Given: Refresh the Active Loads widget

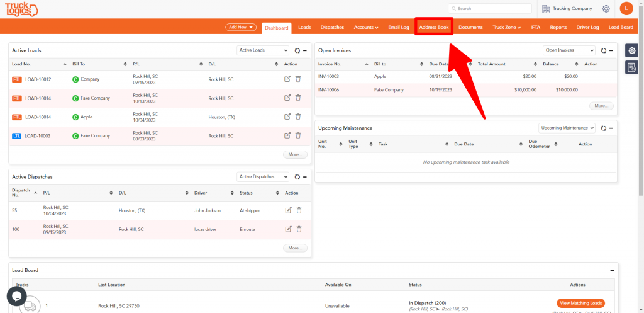Looking at the screenshot, I should coord(297,50).
